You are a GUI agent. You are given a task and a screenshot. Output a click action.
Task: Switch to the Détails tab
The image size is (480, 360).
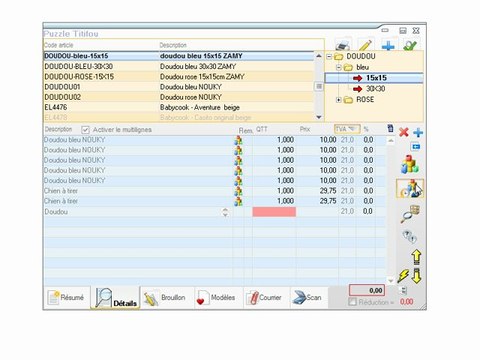tap(115, 297)
